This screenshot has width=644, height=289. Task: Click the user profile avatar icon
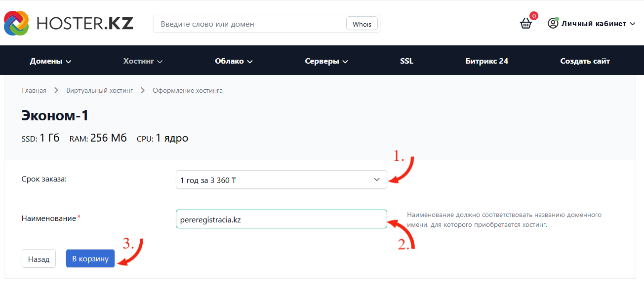553,23
